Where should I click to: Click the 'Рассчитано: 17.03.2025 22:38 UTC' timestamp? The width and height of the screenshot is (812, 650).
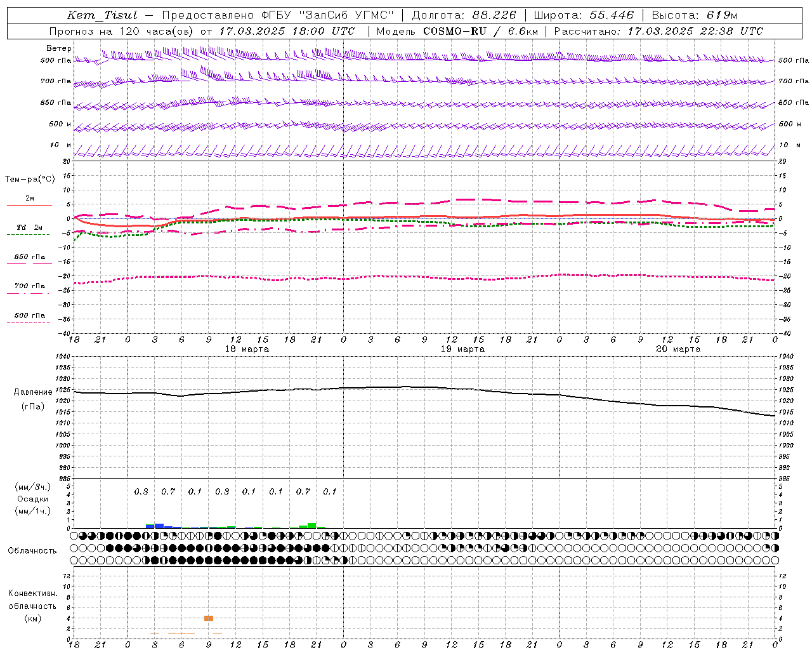coord(658,31)
